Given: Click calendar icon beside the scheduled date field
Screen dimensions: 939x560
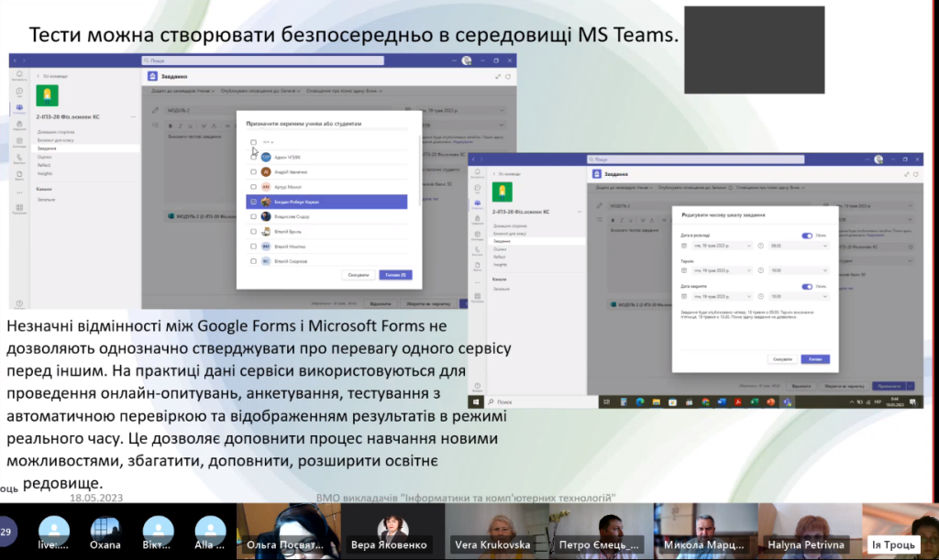Looking at the screenshot, I should pyautogui.click(x=684, y=246).
